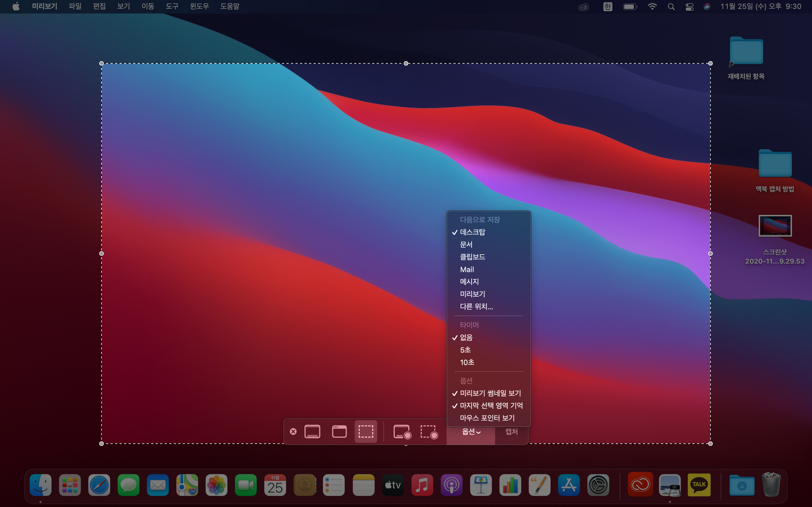Collapse the 옵션 dropdown menu
The width and height of the screenshot is (812, 507).
click(471, 432)
